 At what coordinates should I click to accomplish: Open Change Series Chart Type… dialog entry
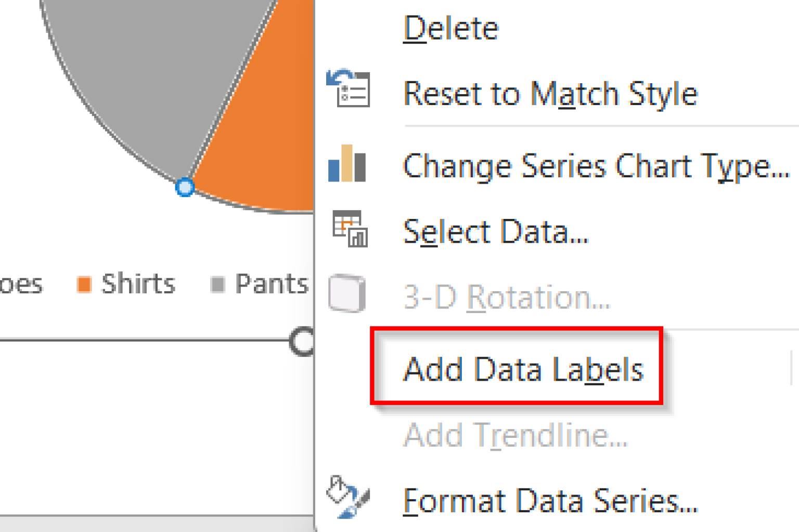click(596, 167)
